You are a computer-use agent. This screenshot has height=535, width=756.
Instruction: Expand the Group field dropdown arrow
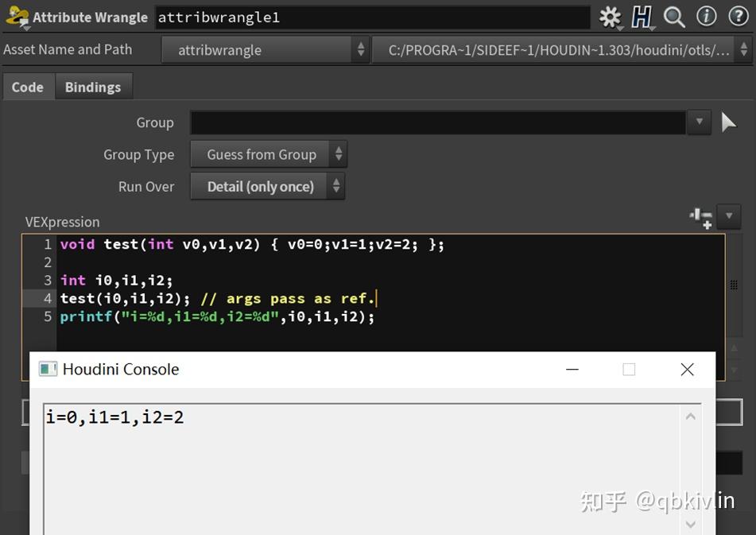[x=698, y=122]
